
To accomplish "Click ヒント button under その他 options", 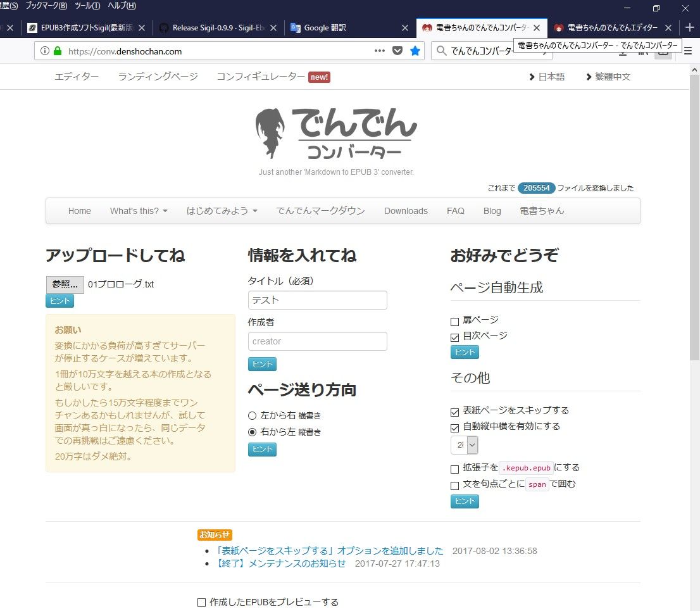I will pos(465,501).
